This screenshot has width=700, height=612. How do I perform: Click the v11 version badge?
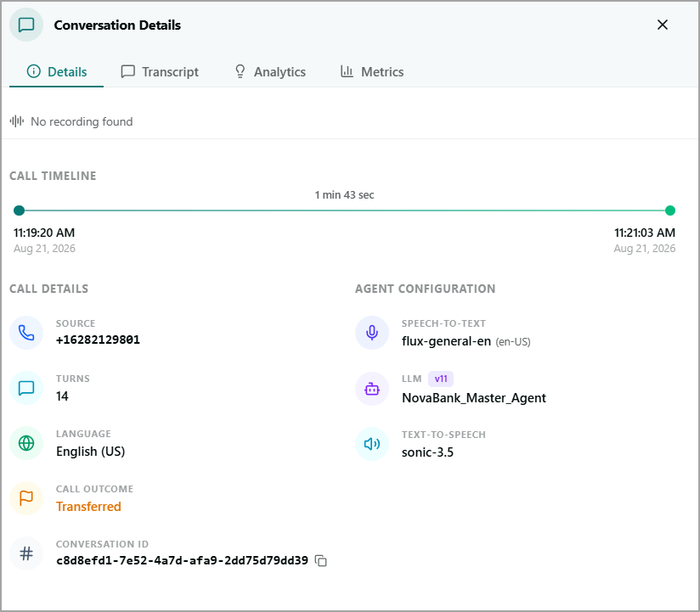point(441,379)
